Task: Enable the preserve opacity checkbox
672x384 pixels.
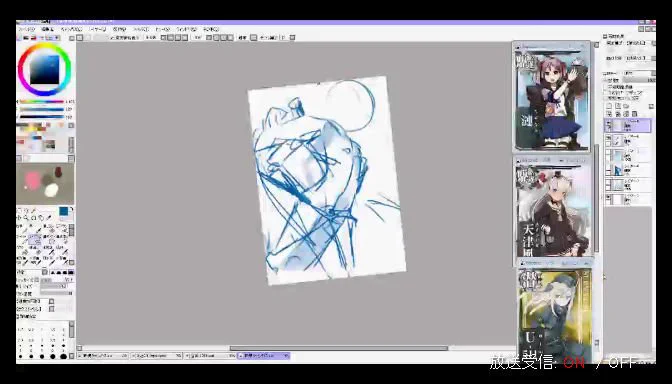Action: [605, 87]
